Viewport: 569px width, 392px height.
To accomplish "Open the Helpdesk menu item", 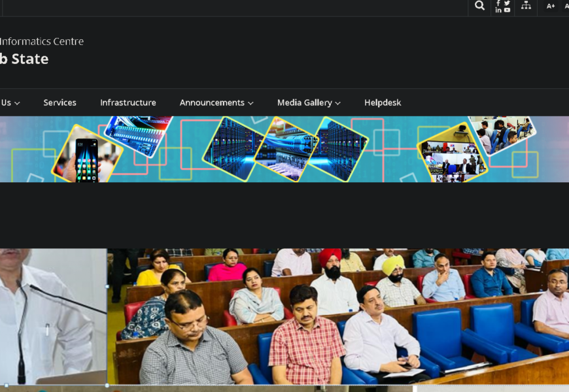I will [x=383, y=103].
